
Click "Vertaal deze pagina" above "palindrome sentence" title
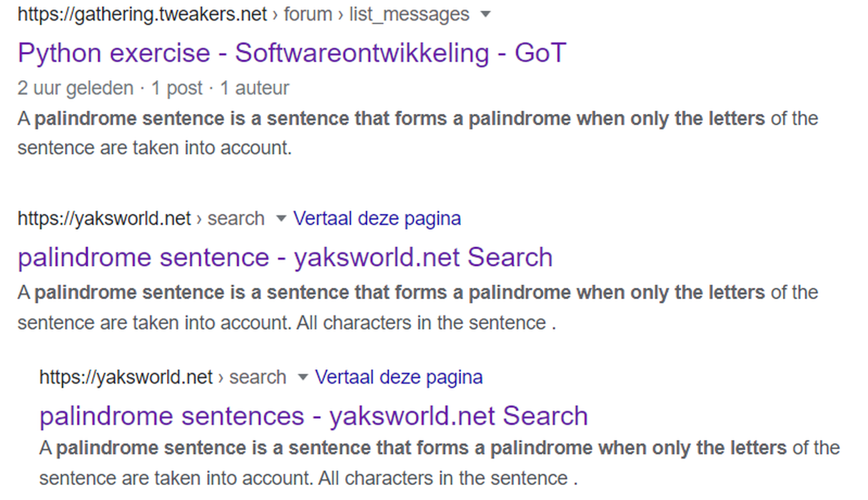[377, 218]
